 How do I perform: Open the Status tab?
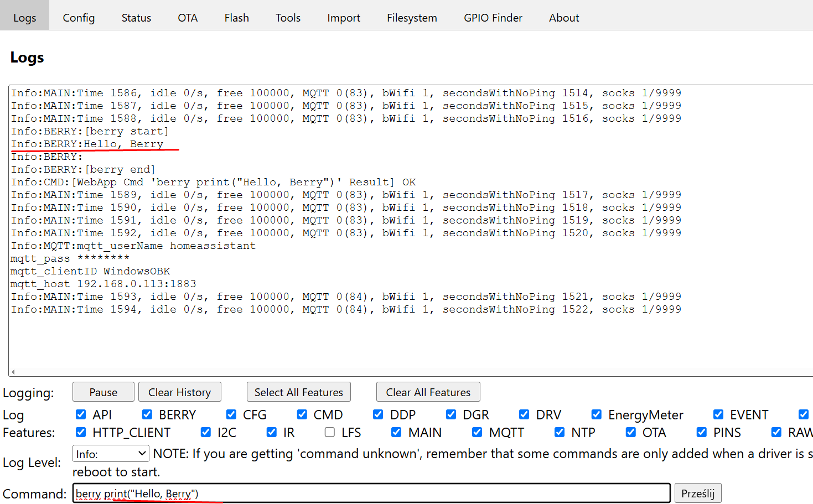136,18
